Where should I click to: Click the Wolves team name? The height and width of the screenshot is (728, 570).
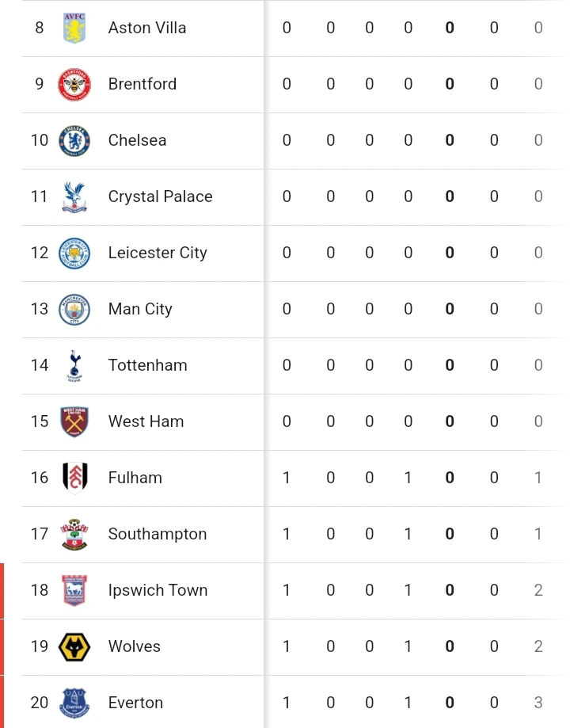pos(135,646)
